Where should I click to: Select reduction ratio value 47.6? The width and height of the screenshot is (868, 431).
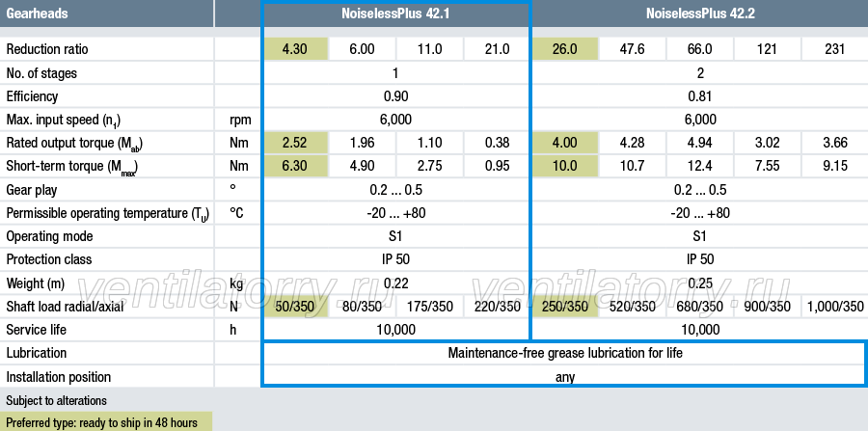tap(632, 49)
